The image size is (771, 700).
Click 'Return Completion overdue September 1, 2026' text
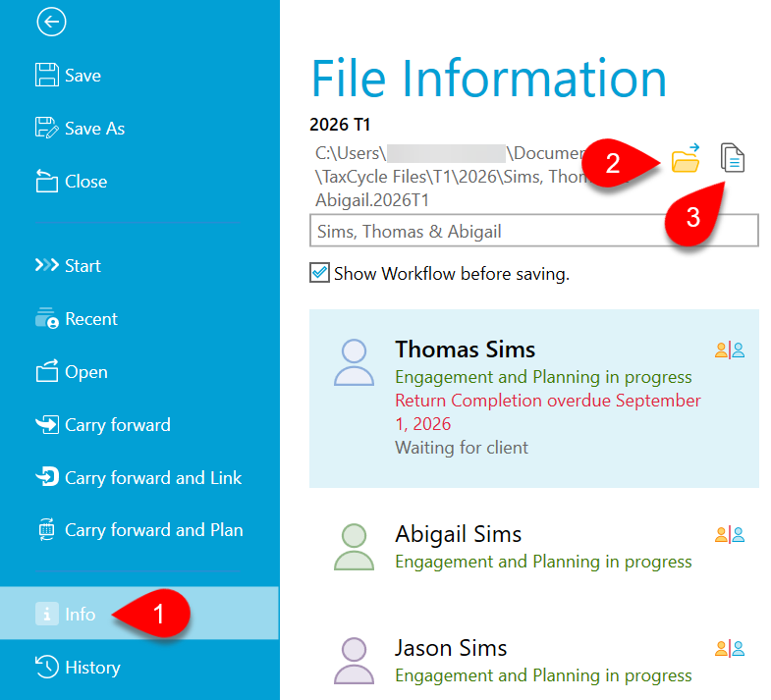[548, 412]
